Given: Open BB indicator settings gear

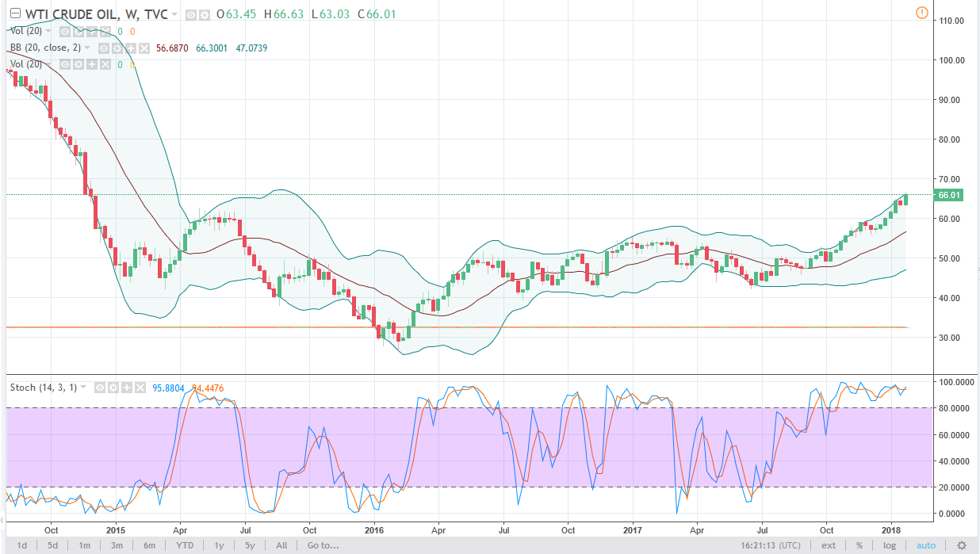Looking at the screenshot, I should click(118, 48).
